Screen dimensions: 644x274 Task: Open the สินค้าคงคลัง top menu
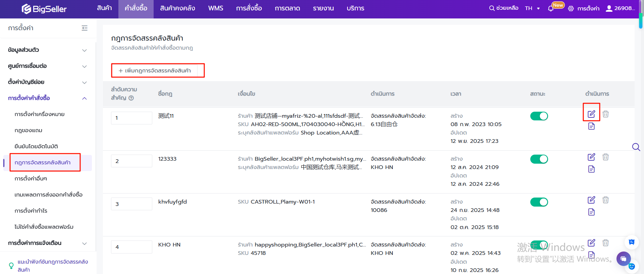click(177, 8)
